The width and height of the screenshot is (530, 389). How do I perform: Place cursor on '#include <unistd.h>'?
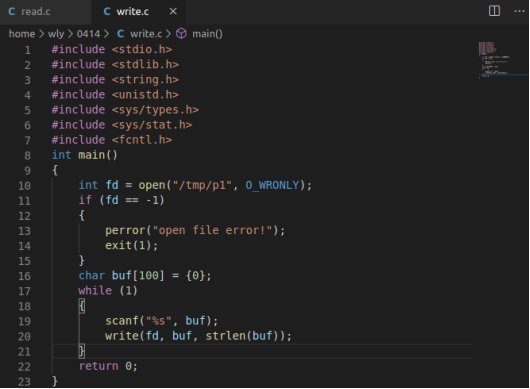(115, 95)
